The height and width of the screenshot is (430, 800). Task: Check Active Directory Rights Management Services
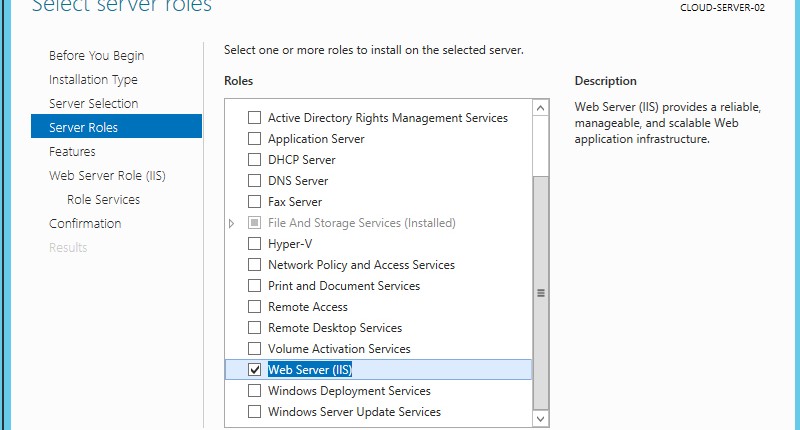point(254,118)
